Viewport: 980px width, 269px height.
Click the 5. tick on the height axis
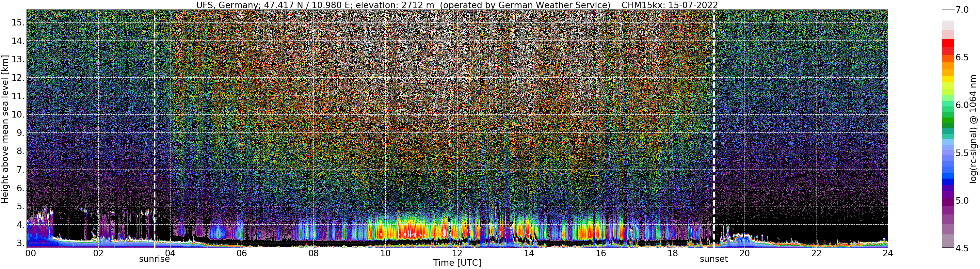[x=20, y=206]
